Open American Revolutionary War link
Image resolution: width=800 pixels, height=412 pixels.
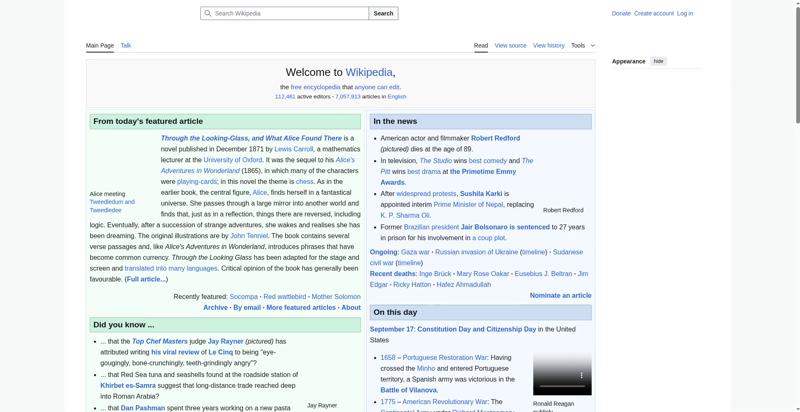click(445, 402)
